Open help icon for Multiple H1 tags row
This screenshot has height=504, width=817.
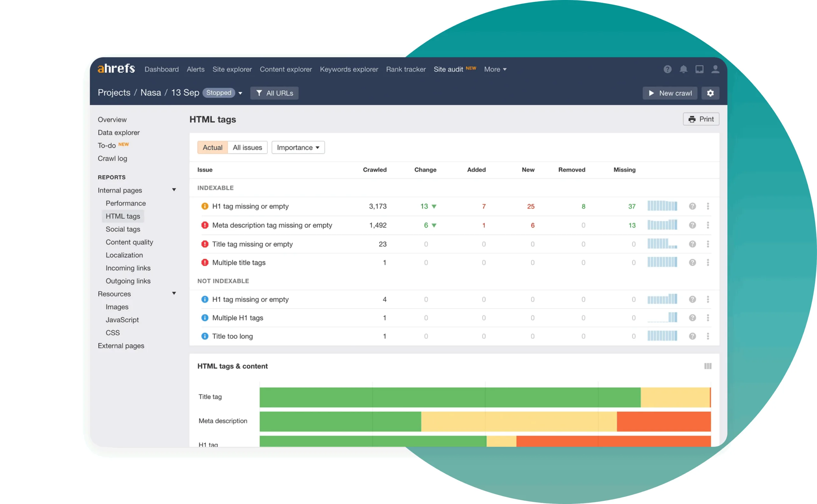(x=693, y=318)
